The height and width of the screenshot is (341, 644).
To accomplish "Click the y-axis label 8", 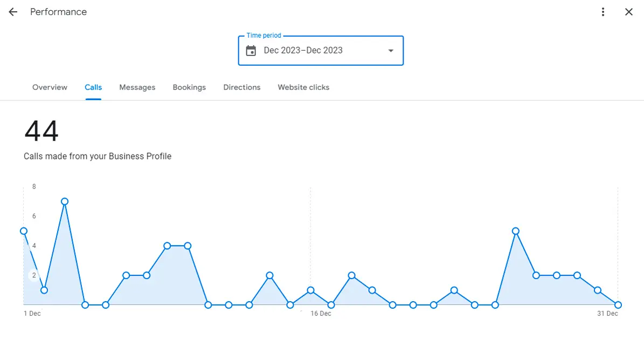I will [34, 187].
